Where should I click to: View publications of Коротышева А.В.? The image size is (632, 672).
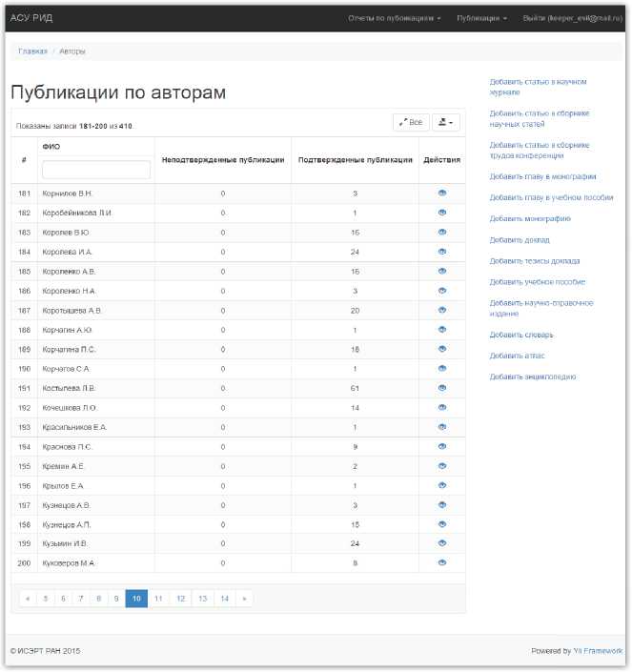tap(442, 310)
